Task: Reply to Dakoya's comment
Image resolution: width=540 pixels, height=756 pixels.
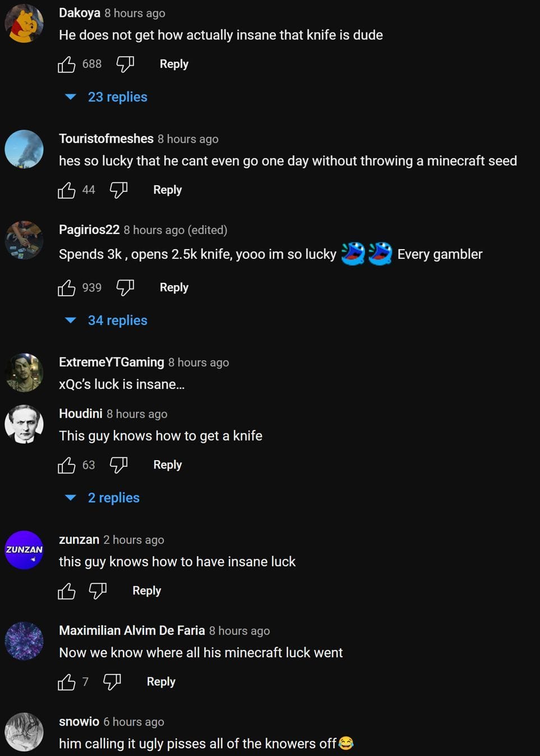Action: (x=174, y=64)
